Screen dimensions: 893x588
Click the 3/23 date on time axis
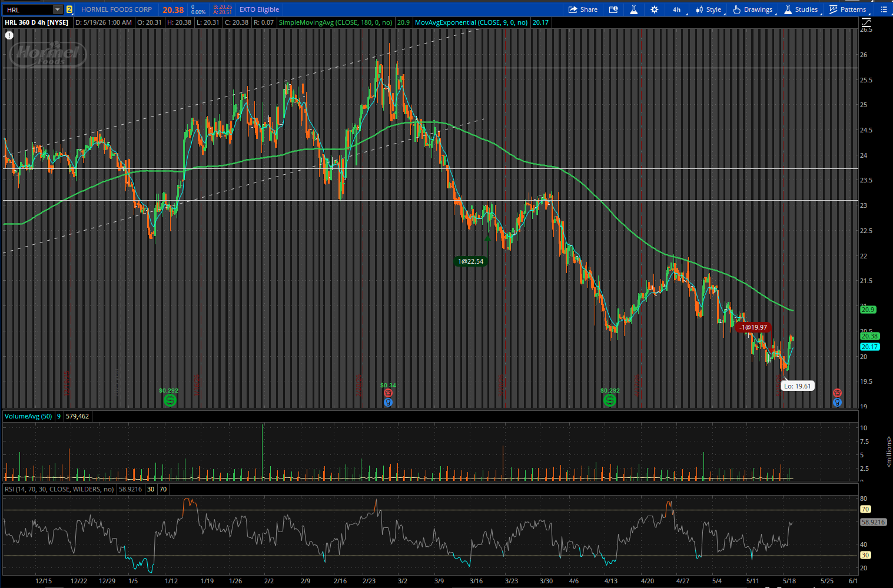pos(512,581)
